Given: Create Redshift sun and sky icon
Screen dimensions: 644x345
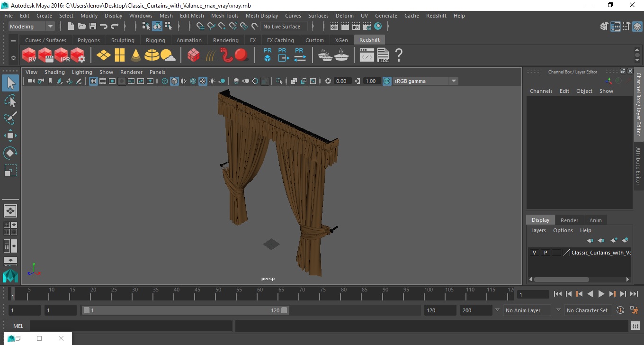Looking at the screenshot, I should pos(168,56).
